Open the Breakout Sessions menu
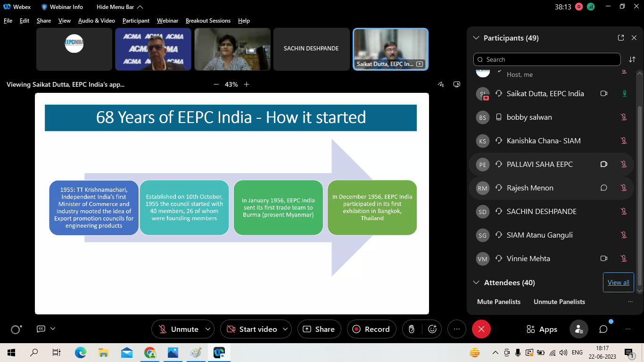 (x=208, y=21)
